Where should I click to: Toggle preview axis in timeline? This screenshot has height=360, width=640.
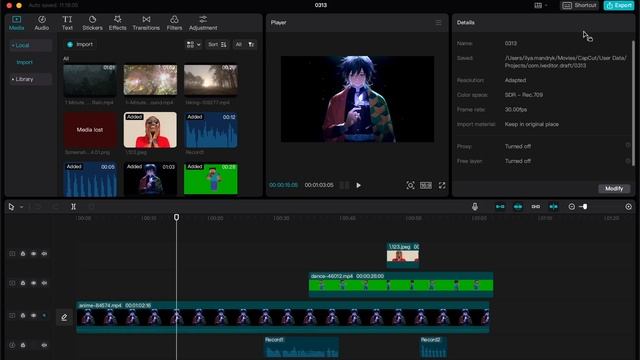tap(553, 207)
